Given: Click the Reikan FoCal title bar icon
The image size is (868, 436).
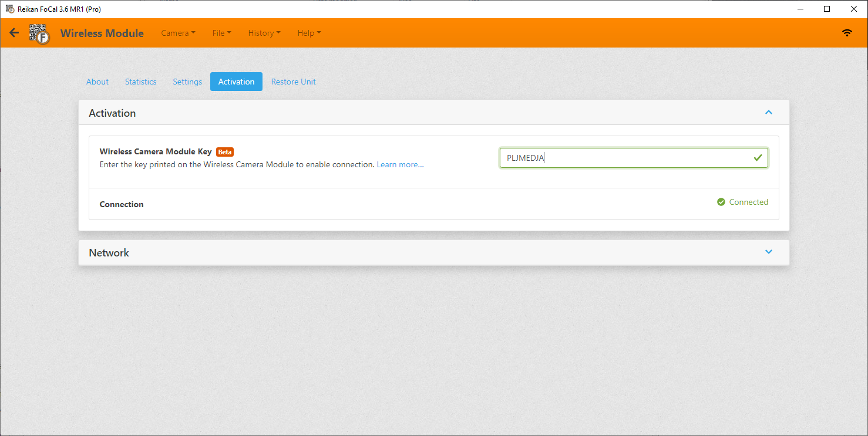Looking at the screenshot, I should tap(9, 9).
